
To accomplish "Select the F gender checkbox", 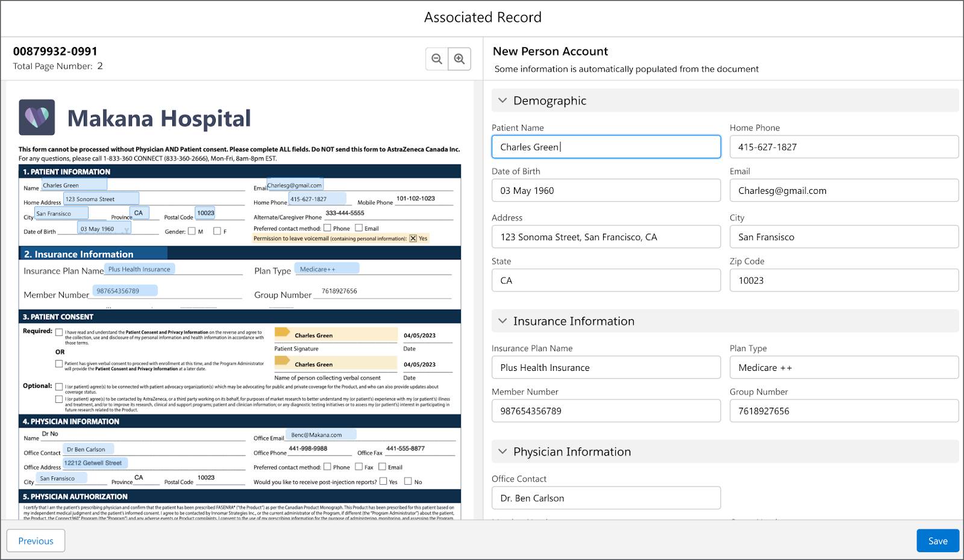I will tap(217, 231).
